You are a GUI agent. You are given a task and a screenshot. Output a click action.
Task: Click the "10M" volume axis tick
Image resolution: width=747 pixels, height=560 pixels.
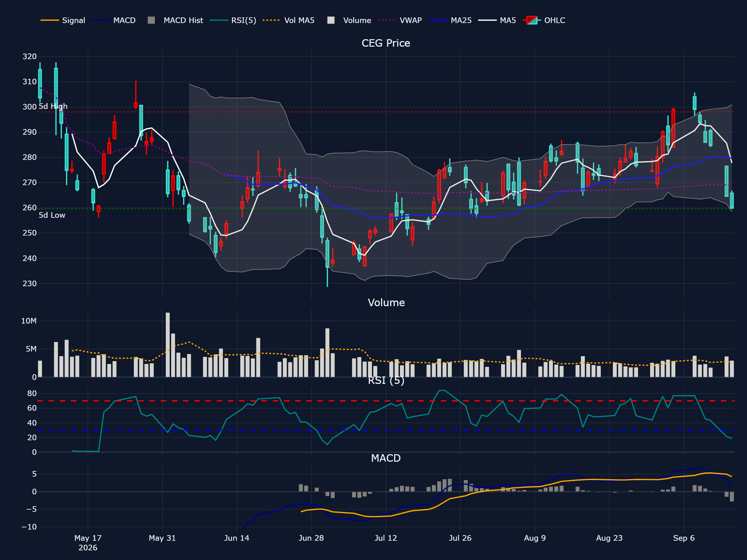pyautogui.click(x=29, y=321)
